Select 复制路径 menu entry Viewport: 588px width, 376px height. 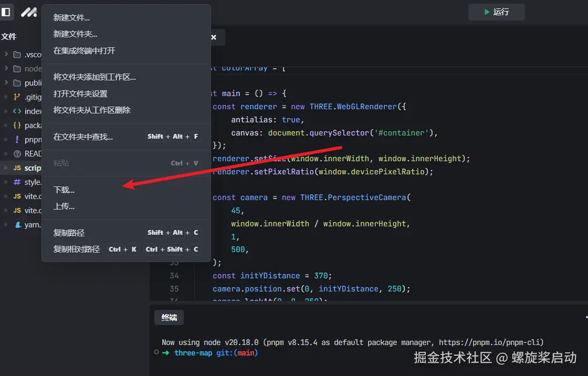[126, 233]
